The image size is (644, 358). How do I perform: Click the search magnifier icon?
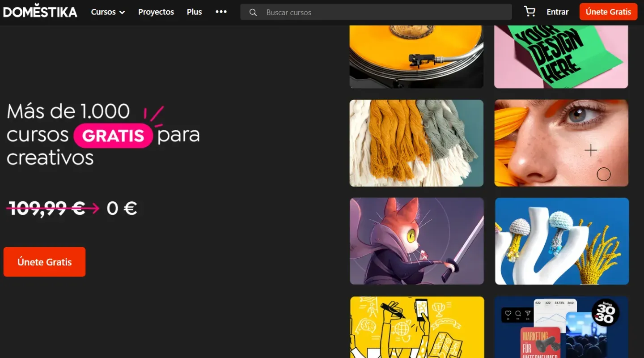(x=253, y=13)
